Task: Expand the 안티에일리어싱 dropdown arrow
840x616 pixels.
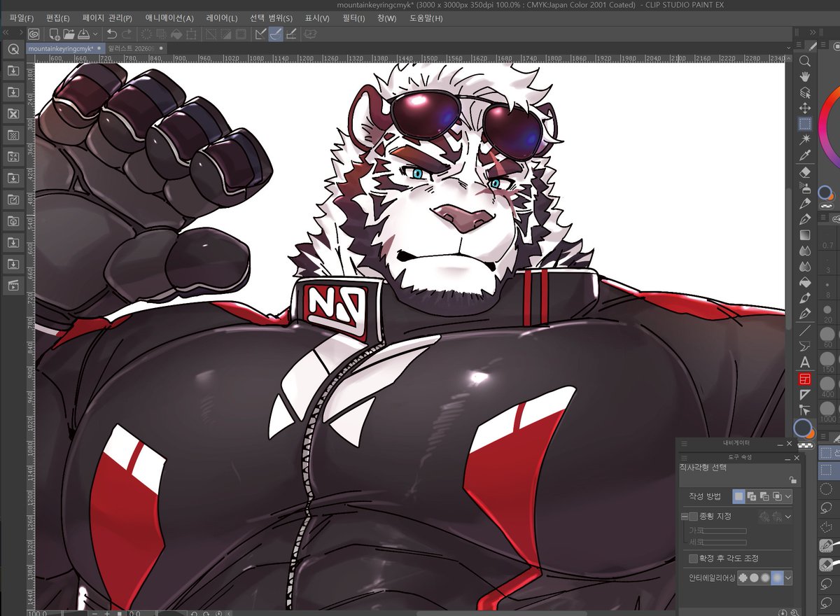Action: click(789, 578)
